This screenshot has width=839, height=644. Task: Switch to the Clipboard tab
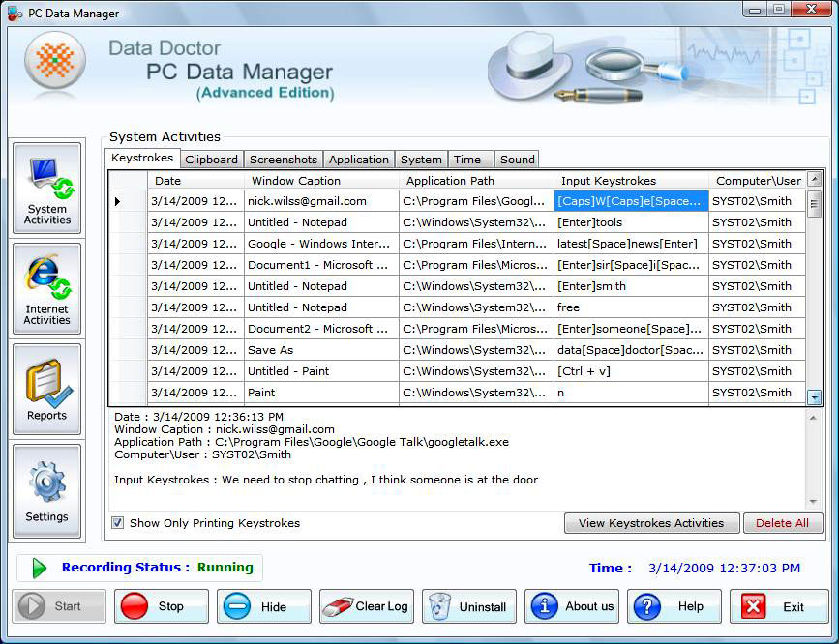[x=211, y=159]
